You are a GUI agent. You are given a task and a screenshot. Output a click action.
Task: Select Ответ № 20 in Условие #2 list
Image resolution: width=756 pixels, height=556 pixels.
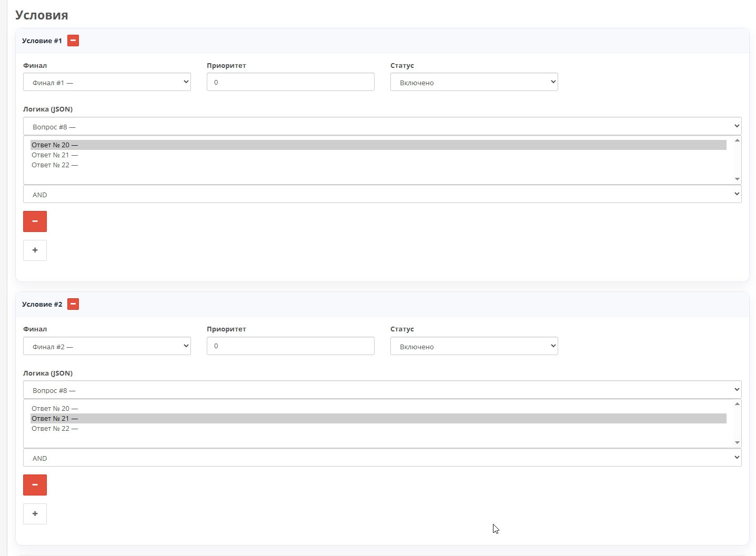click(x=55, y=409)
